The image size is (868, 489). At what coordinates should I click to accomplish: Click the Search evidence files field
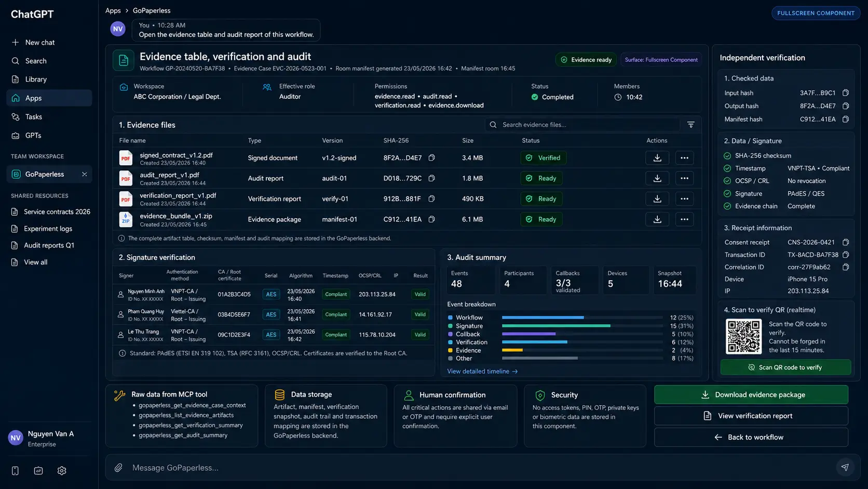click(x=582, y=125)
